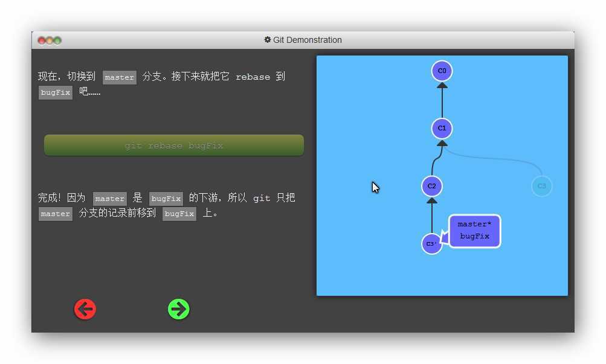Click the word rebase in first paragraph

(x=253, y=77)
